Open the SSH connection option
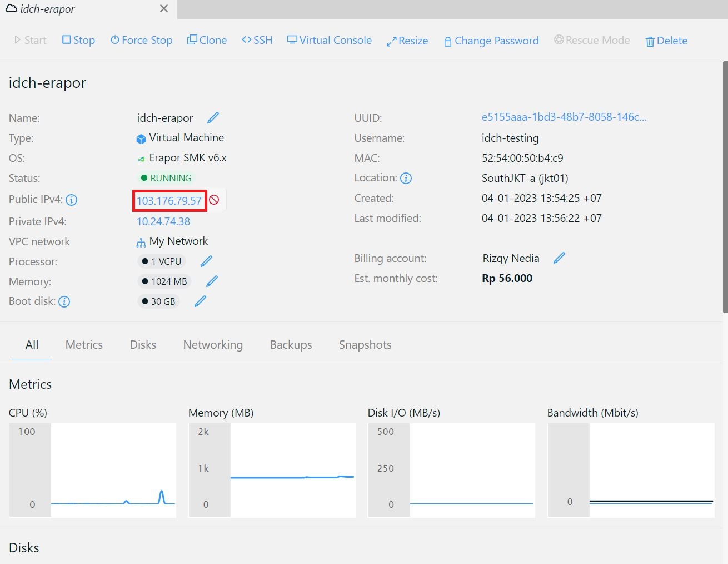The height and width of the screenshot is (564, 728). [x=257, y=41]
